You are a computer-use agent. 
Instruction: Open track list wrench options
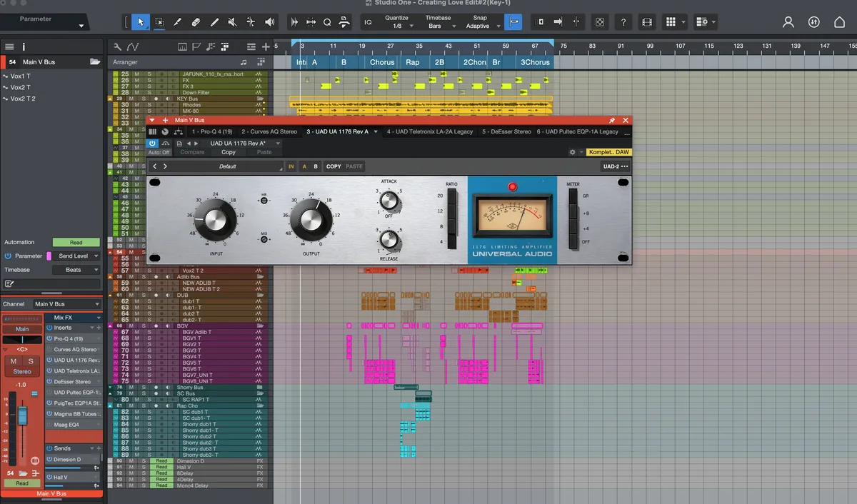point(118,47)
